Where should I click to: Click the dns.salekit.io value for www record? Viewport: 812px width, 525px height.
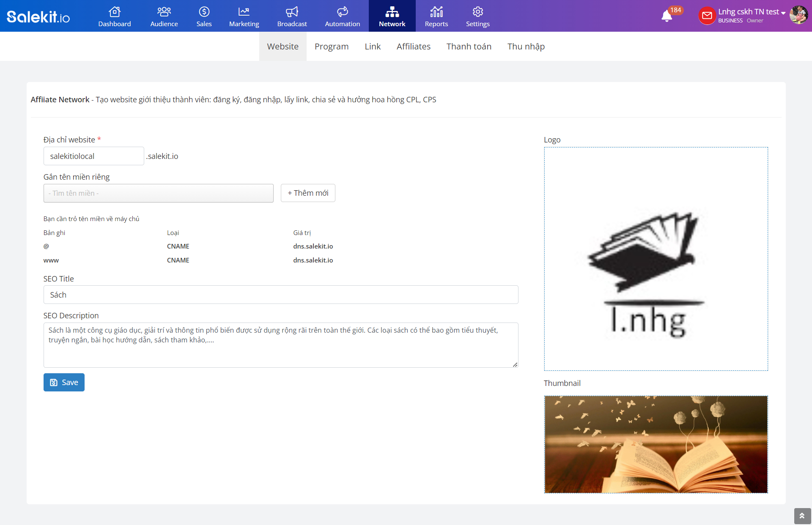click(313, 260)
